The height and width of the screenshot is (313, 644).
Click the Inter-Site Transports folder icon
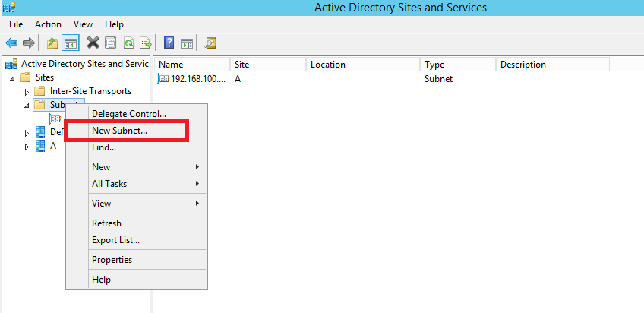coord(39,91)
